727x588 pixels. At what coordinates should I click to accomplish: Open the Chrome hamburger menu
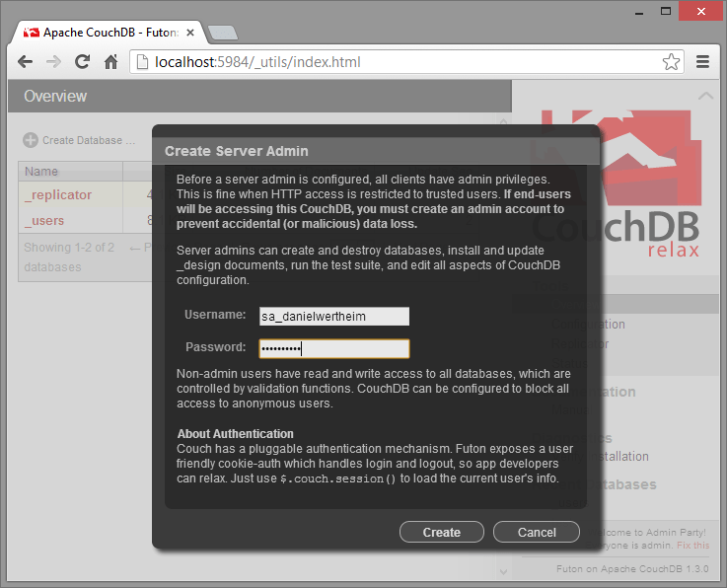(x=702, y=62)
